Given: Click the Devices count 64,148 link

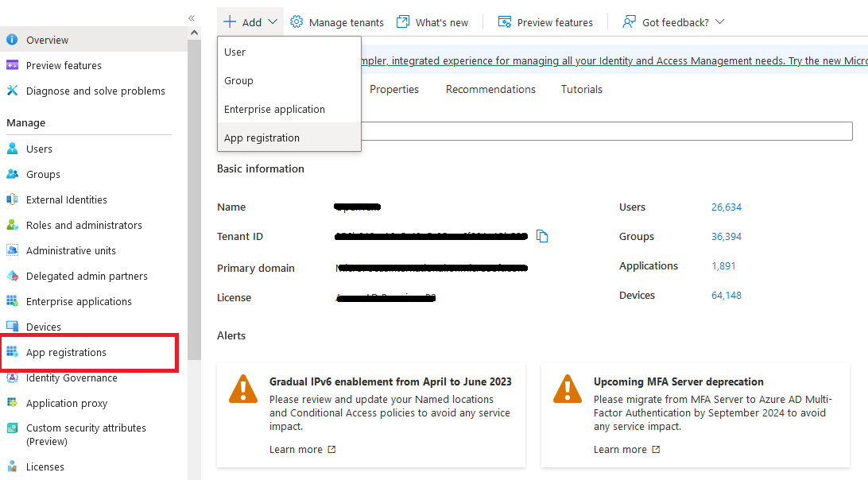Looking at the screenshot, I should [x=727, y=295].
